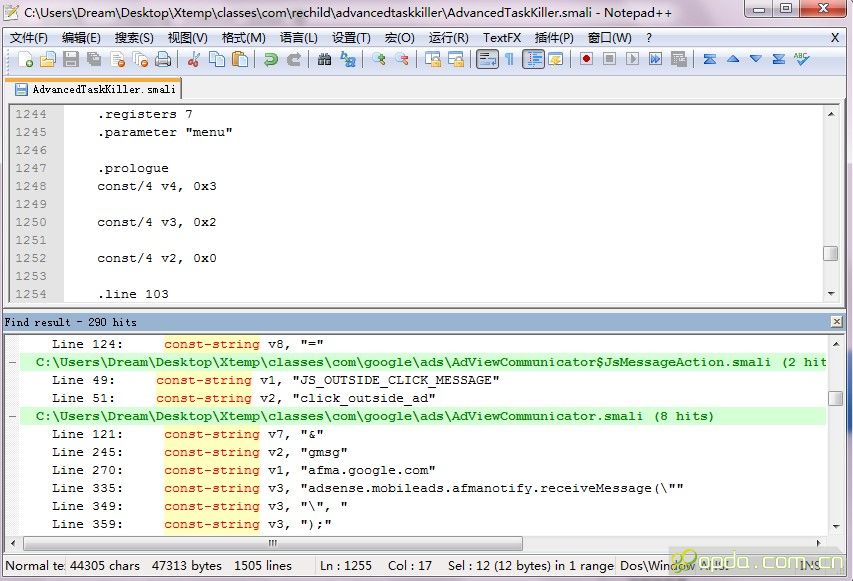Click the Save All icon
Screen dimensions: 853x581
pyautogui.click(x=94, y=59)
